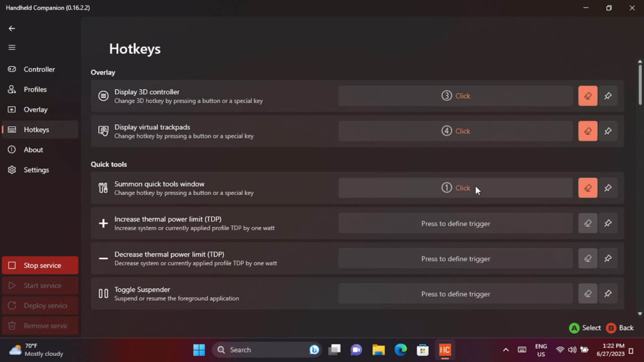The height and width of the screenshot is (362, 644).
Task: Show hidden system tray icons
Action: click(506, 350)
